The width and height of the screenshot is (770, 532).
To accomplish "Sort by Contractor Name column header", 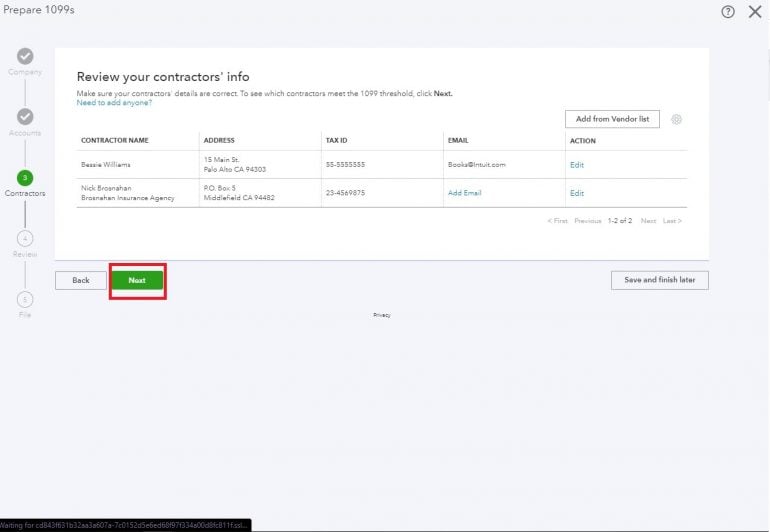I will (114, 141).
